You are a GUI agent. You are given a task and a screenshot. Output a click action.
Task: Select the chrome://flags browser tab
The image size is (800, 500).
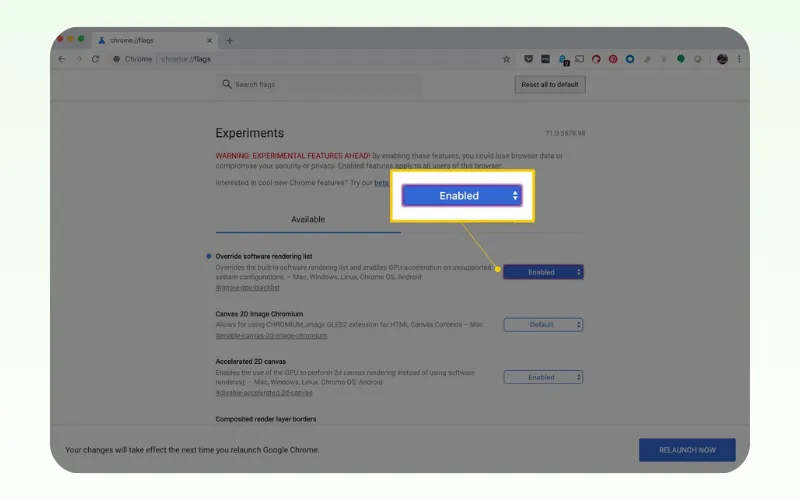[x=155, y=40]
